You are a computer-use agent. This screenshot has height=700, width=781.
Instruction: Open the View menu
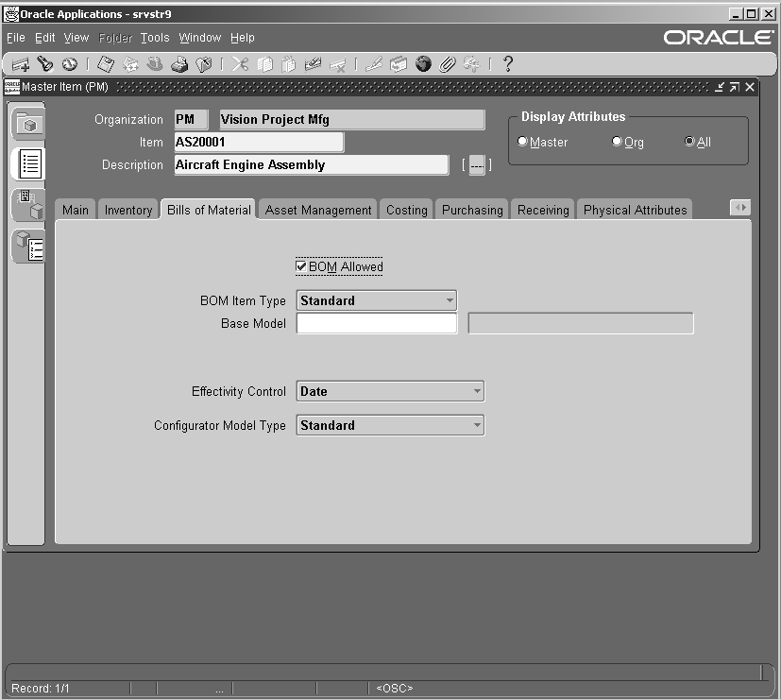76,38
